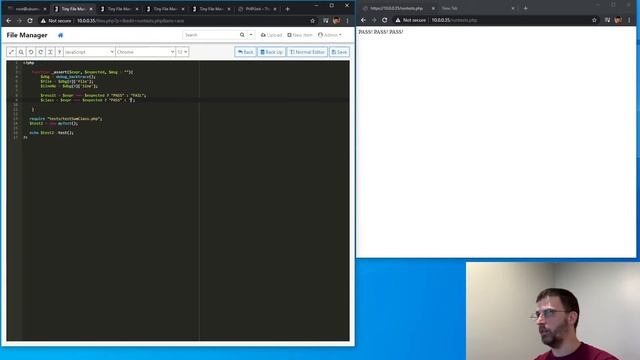Viewport: 640px width, 360px height.
Task: Redo the edit in the editor toolbar
Action: [40, 52]
